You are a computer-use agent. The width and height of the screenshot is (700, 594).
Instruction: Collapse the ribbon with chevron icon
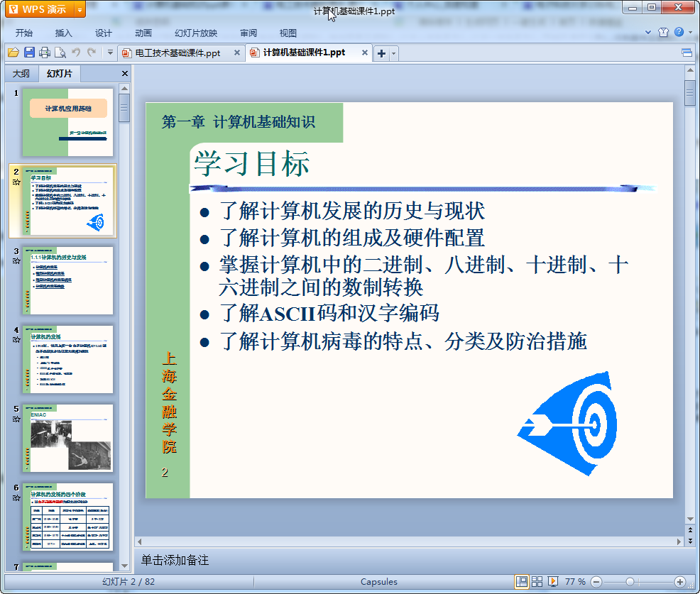[648, 32]
